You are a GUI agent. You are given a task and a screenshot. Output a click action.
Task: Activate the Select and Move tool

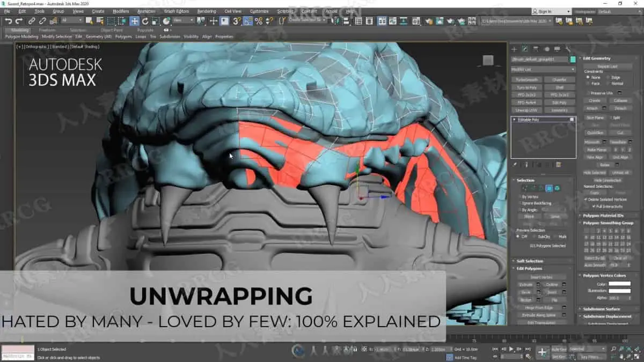coord(134,21)
